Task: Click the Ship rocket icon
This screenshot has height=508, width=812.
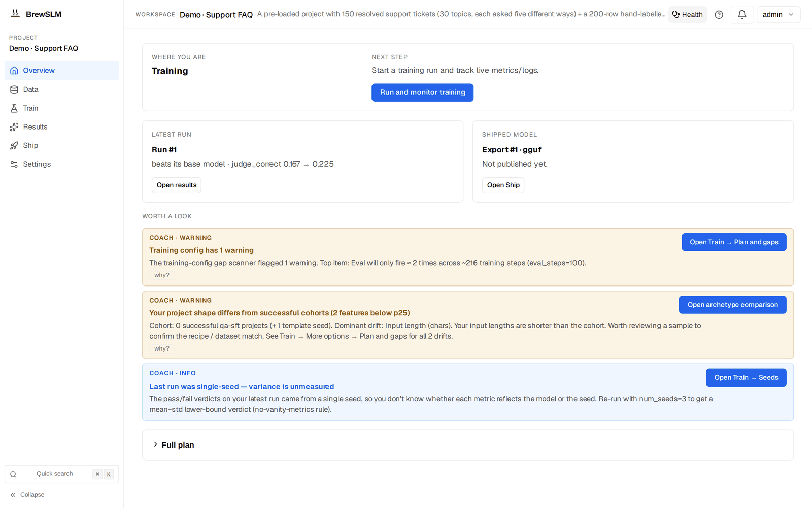Action: 14,145
